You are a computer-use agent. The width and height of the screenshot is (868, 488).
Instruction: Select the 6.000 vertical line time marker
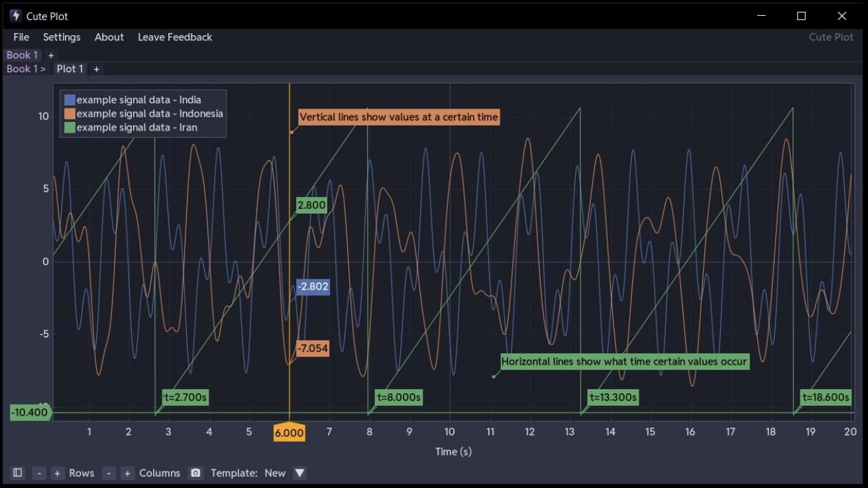290,432
